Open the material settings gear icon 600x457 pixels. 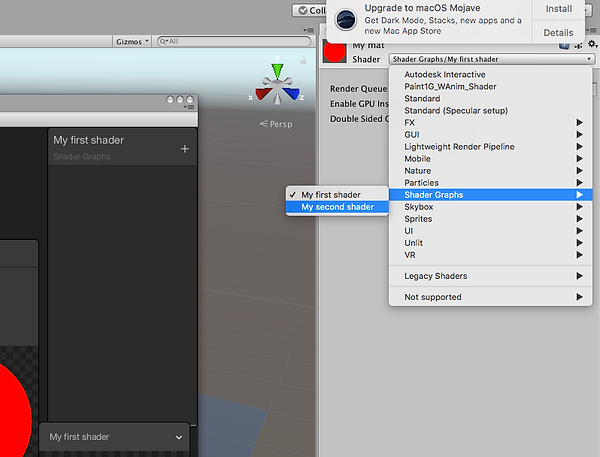[592, 44]
